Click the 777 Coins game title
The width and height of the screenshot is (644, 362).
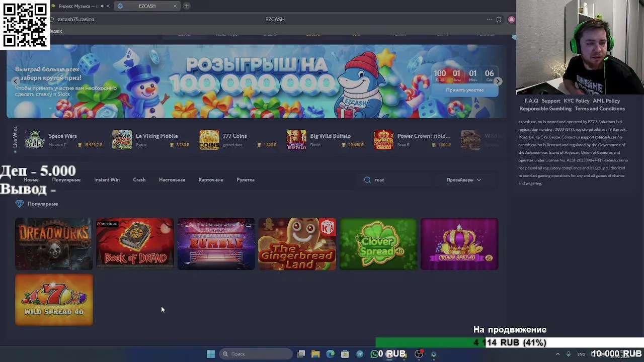click(x=234, y=136)
